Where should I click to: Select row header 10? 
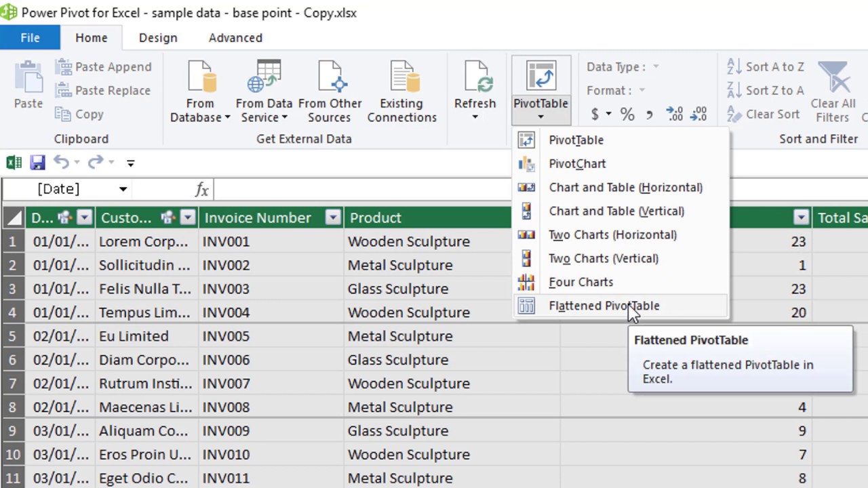13,454
